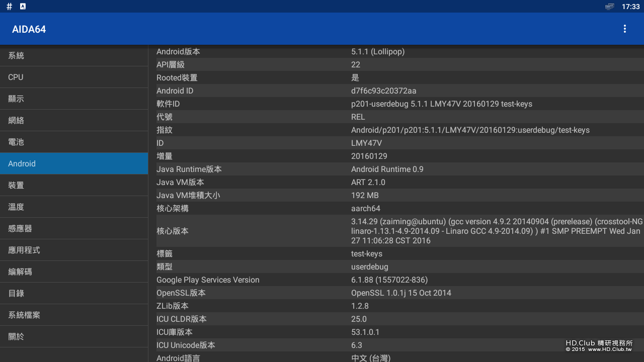Select the 標籤 row label
This screenshot has width=644, height=362.
165,253
